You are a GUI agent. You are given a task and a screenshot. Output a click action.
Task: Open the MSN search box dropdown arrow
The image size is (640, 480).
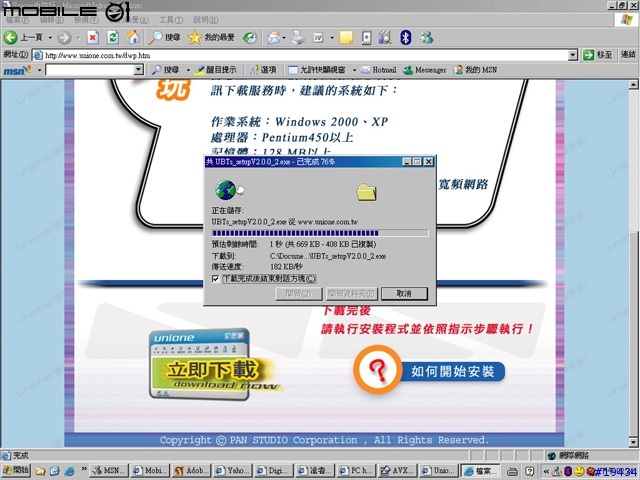(x=138, y=70)
